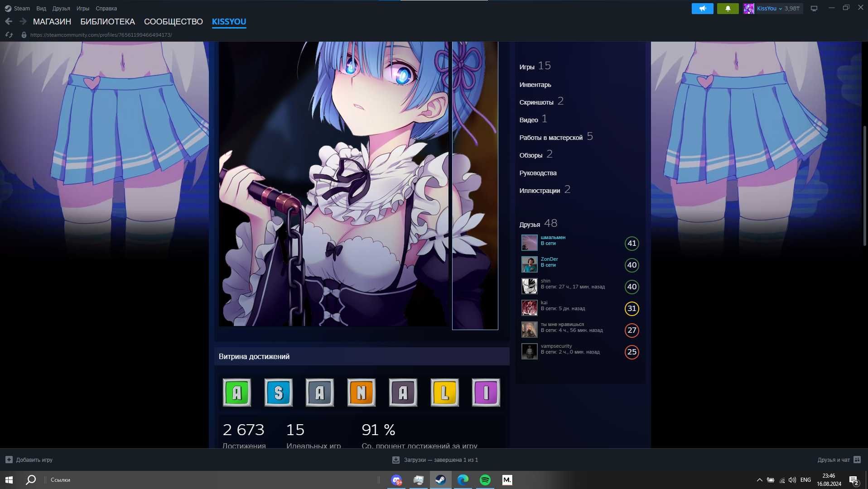The height and width of the screenshot is (489, 868).
Task: Open the Игры 15 link
Action: [x=535, y=66]
